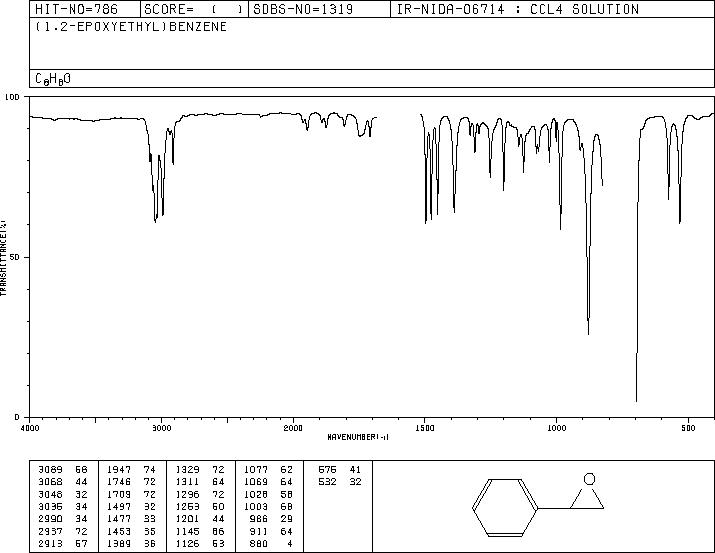The height and width of the screenshot is (553, 715).
Task: Click the styrene oxide structure drawing
Action: pos(538,506)
